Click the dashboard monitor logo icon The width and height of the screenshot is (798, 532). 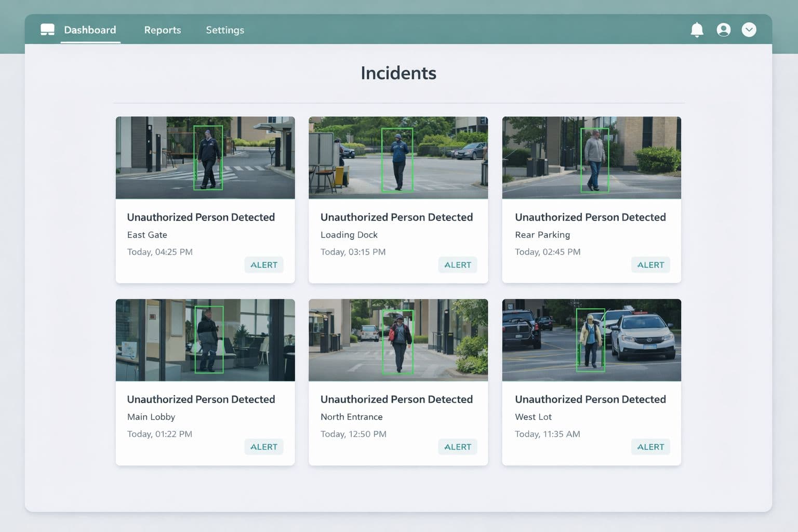(x=47, y=30)
